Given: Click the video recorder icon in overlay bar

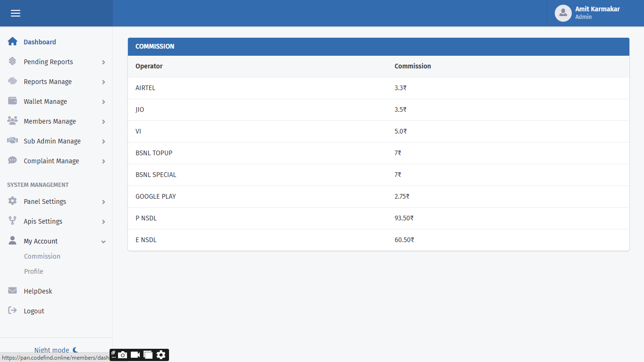Looking at the screenshot, I should [136, 355].
